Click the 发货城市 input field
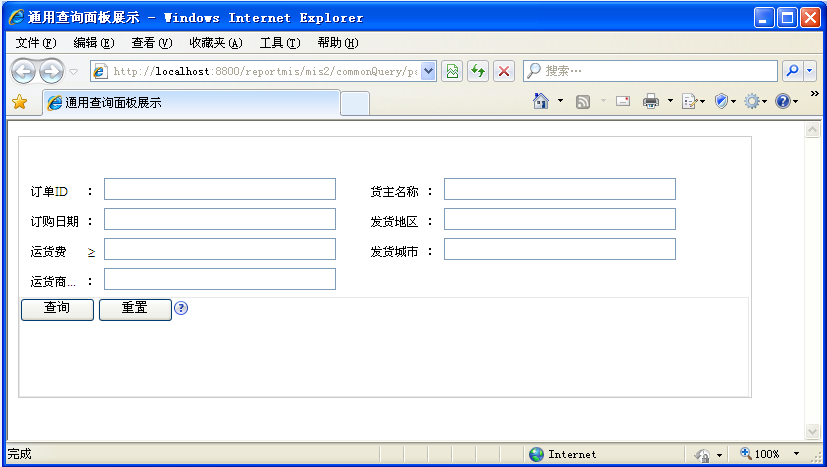 560,249
